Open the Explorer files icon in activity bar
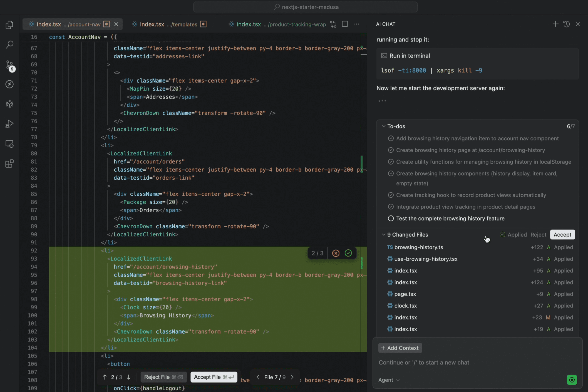Screen dimensions: 588x392 9,25
